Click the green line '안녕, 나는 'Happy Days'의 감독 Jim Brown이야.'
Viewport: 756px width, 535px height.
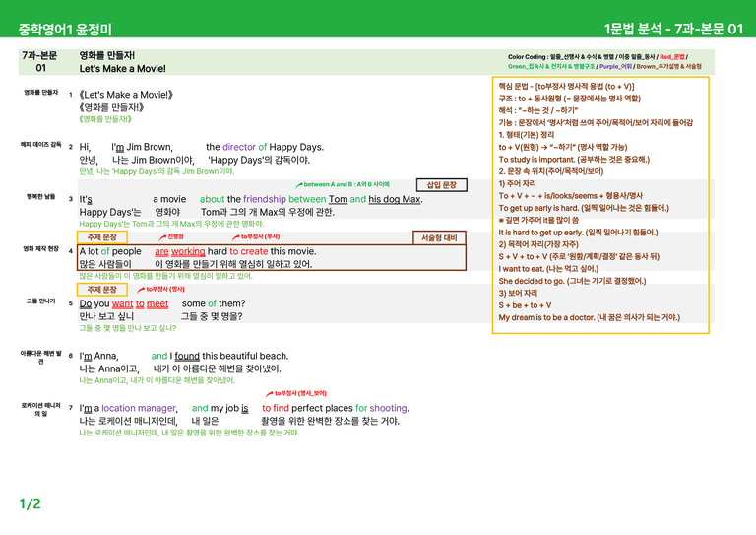[x=157, y=171]
